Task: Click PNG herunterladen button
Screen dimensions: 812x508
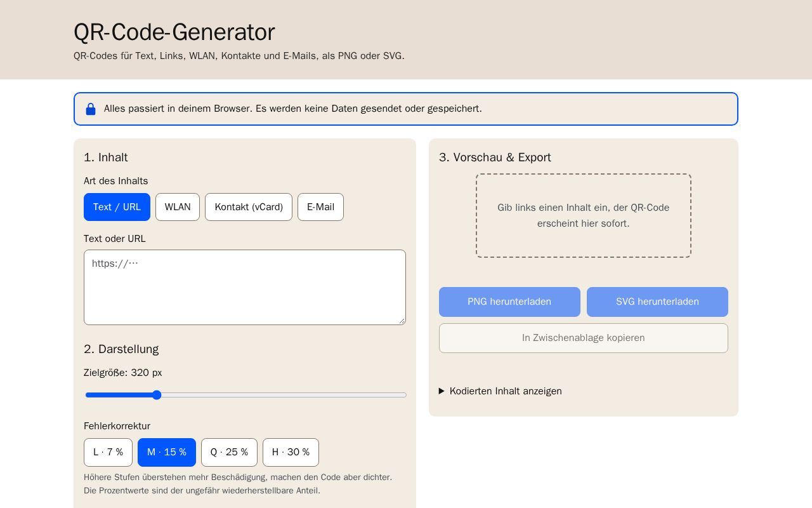Action: pos(509,302)
